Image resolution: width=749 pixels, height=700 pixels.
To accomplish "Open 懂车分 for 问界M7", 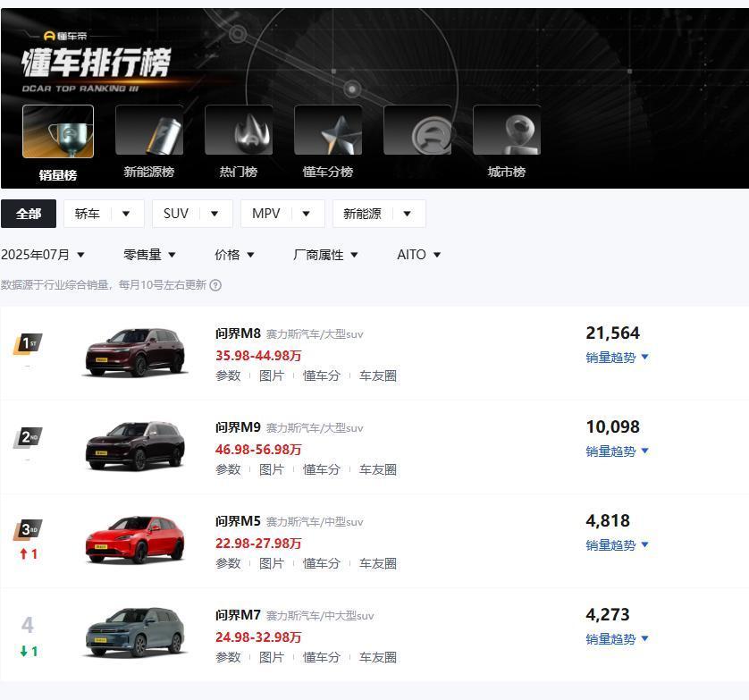I will click(322, 657).
